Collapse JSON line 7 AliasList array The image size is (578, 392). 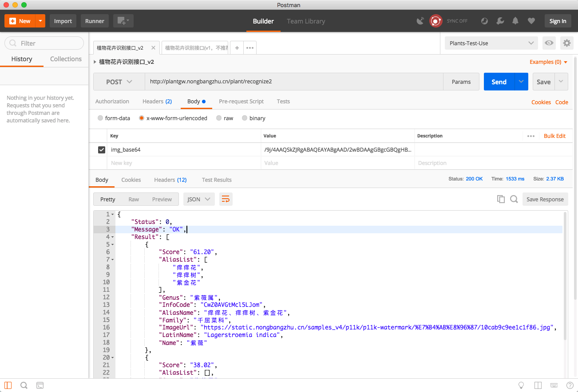coord(112,259)
